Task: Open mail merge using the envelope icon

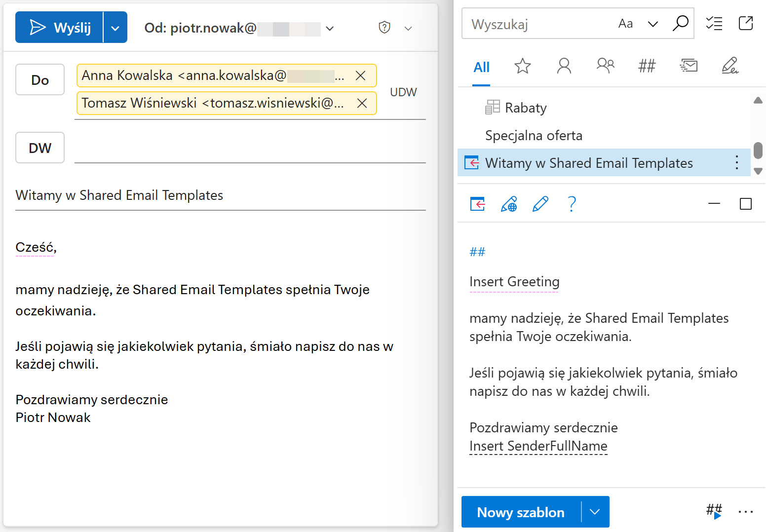Action: [688, 65]
